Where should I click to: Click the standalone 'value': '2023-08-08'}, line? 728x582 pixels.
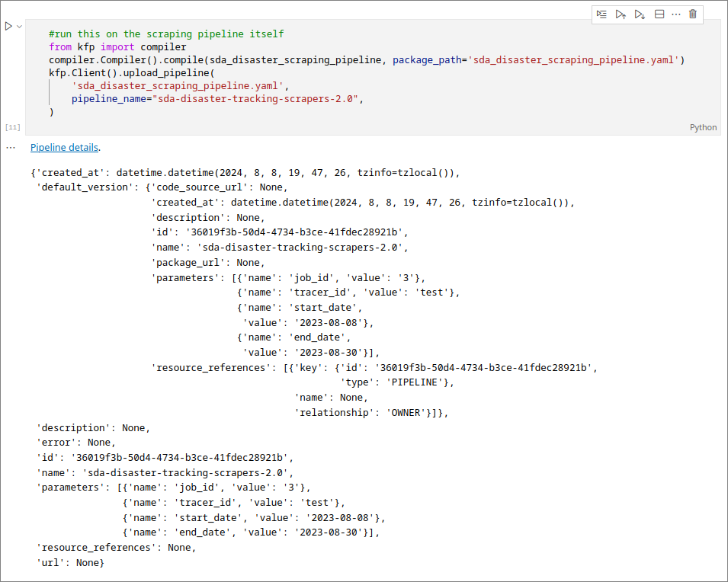tap(308, 322)
